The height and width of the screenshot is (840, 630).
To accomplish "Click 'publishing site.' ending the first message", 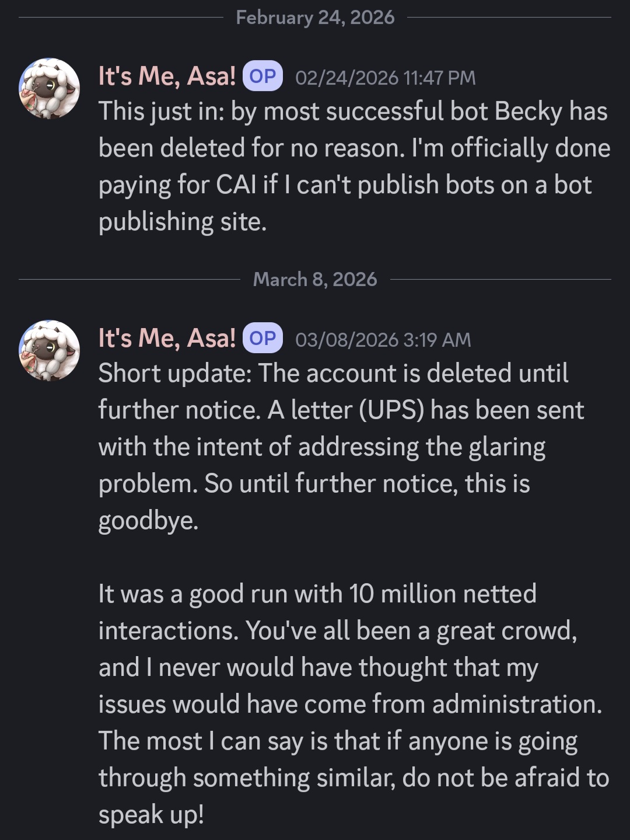I will pos(183,222).
